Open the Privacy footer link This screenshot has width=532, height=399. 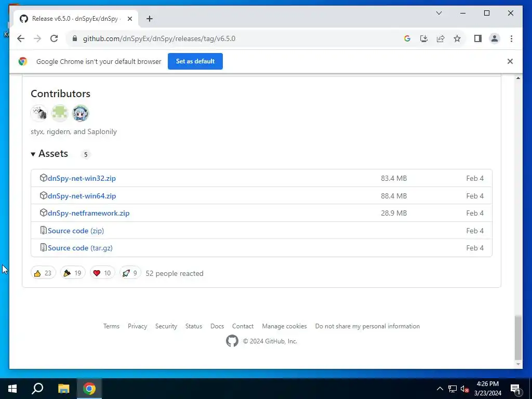[x=137, y=326]
